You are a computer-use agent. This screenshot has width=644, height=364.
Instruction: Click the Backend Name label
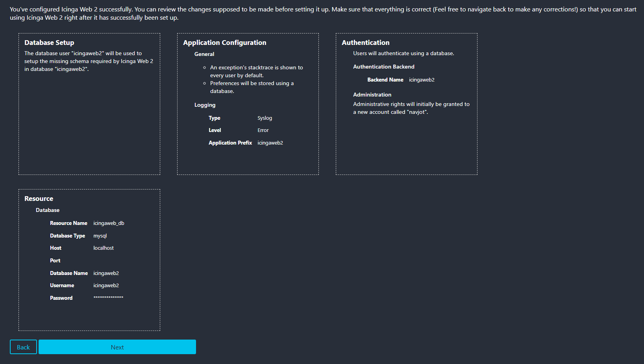tap(385, 80)
